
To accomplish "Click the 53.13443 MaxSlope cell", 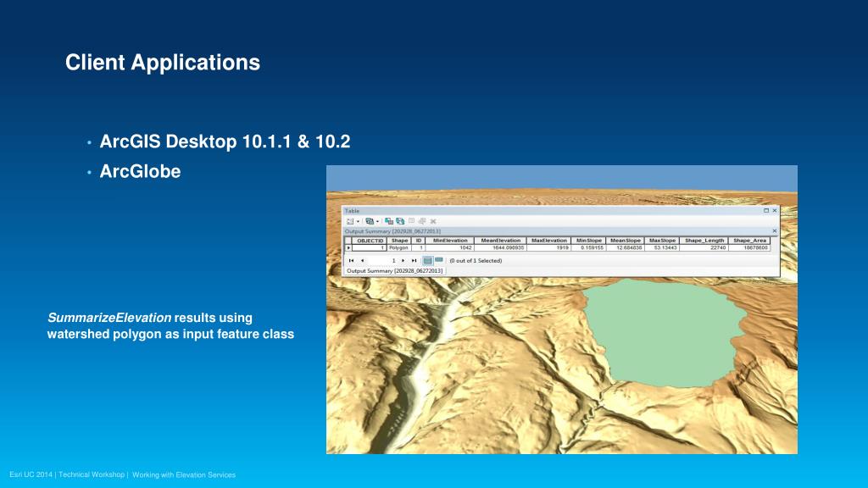I will click(662, 248).
